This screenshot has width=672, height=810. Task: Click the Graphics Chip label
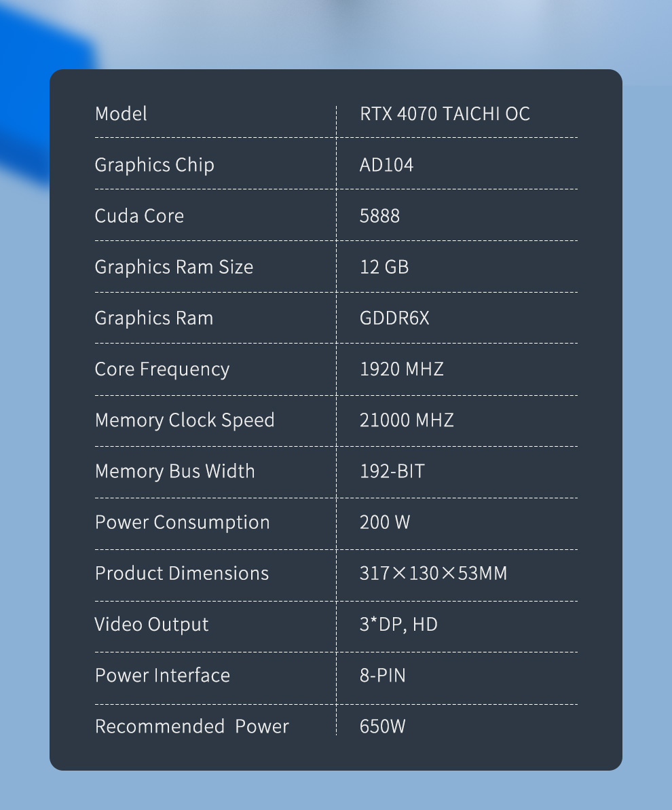[x=155, y=165]
